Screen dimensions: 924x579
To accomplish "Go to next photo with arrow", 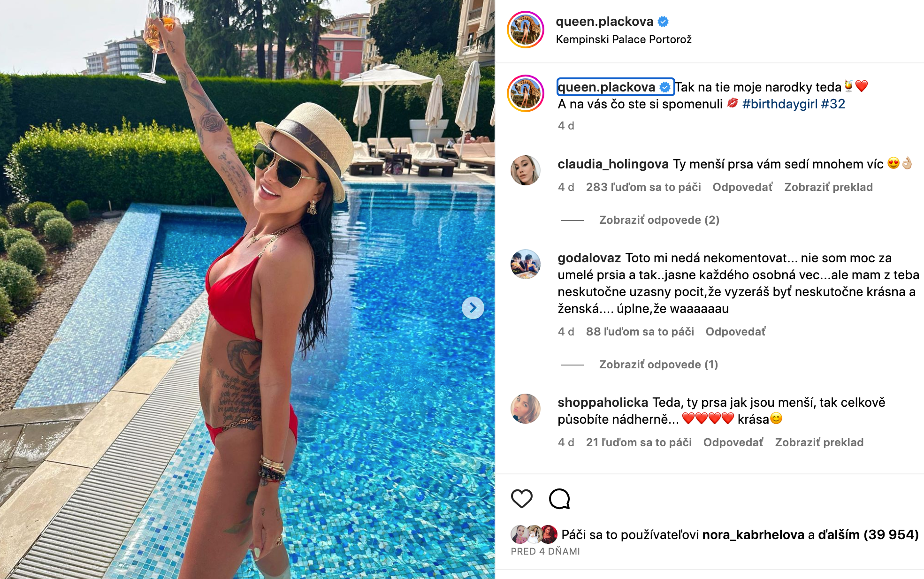I will point(473,308).
